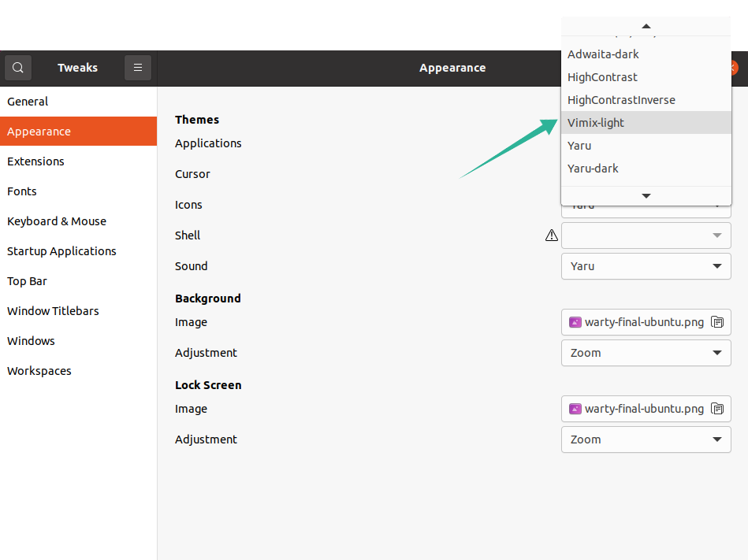Open file chooser icon for Background image
The image size is (748, 560).
tap(716, 322)
